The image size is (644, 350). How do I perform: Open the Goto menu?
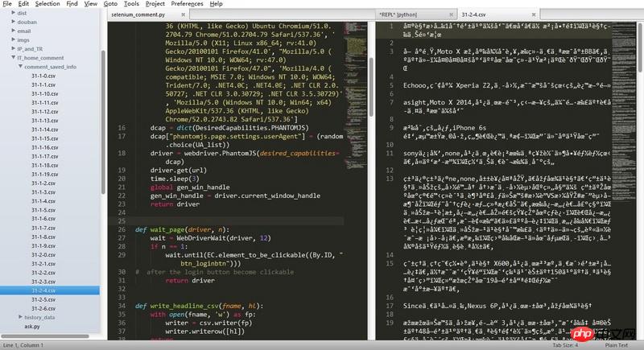click(x=109, y=4)
